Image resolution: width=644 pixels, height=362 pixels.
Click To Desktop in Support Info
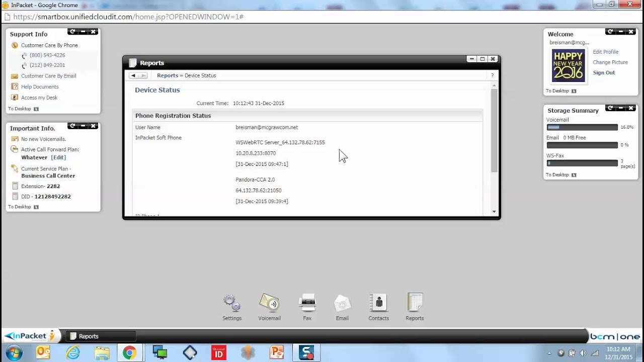click(23, 109)
